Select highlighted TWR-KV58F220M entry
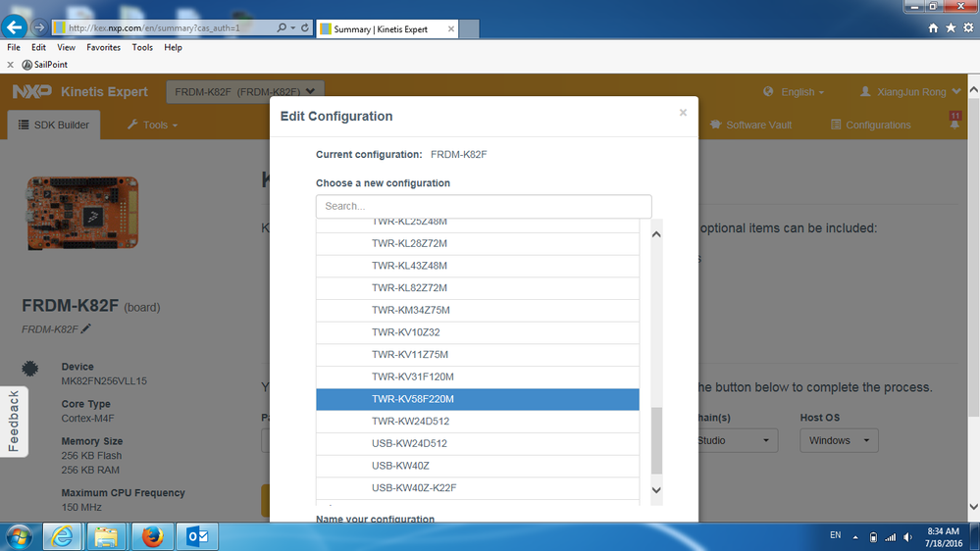This screenshot has height=551, width=980. click(x=478, y=399)
